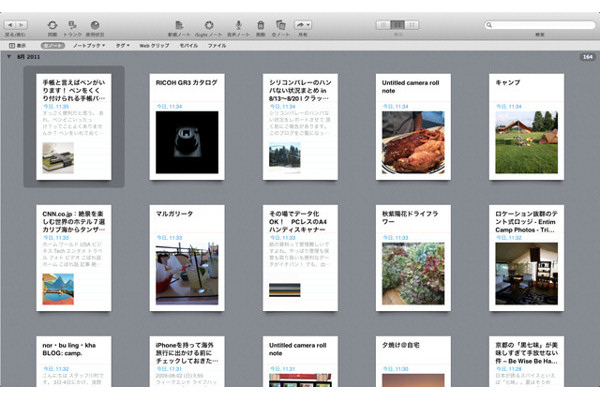
Task: Open the タグ dropdown filter
Action: [123, 45]
